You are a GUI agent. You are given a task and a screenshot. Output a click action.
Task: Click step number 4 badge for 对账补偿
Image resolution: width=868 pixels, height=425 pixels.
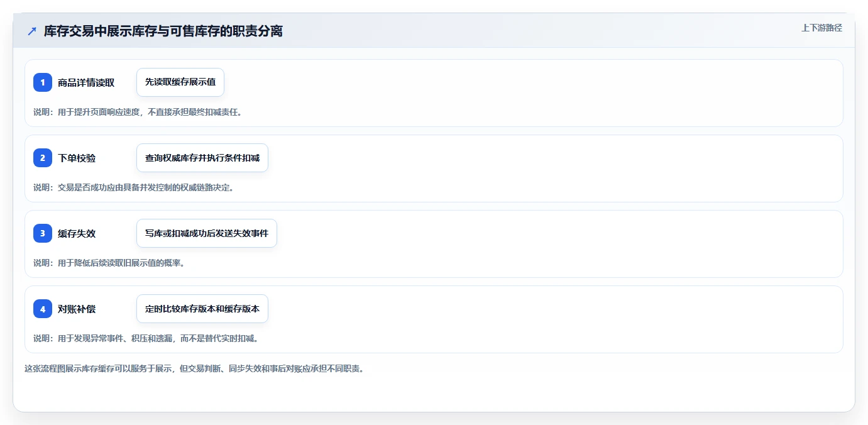click(43, 309)
